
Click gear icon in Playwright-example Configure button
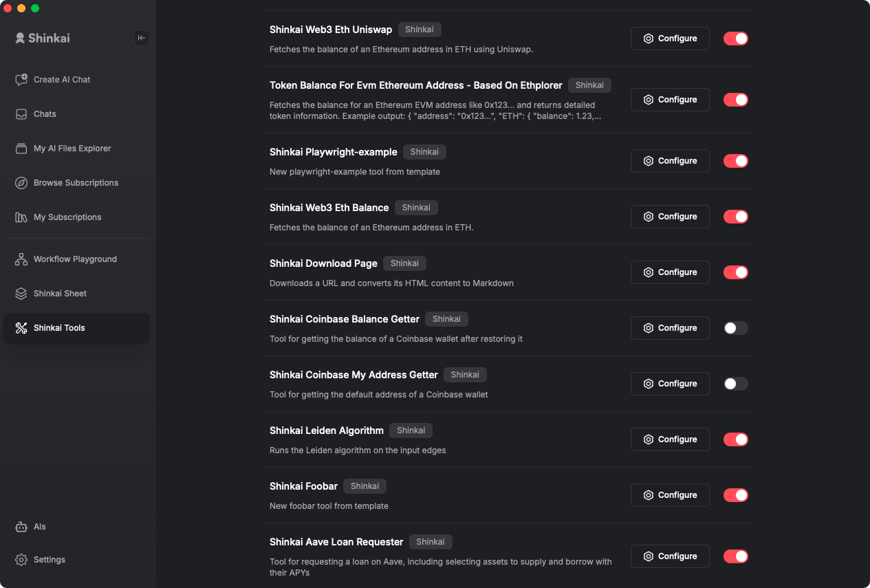click(649, 161)
